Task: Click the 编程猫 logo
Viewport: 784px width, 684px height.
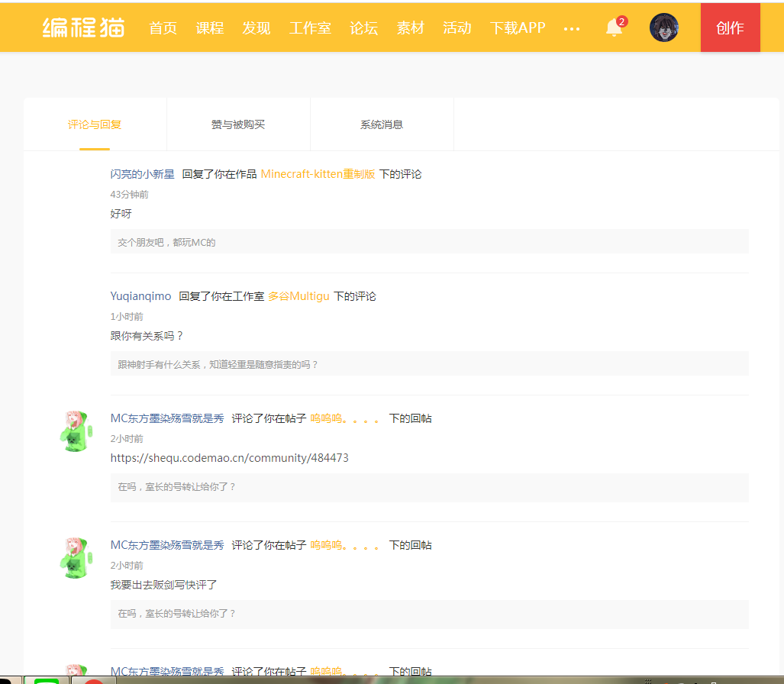Action: [x=83, y=27]
